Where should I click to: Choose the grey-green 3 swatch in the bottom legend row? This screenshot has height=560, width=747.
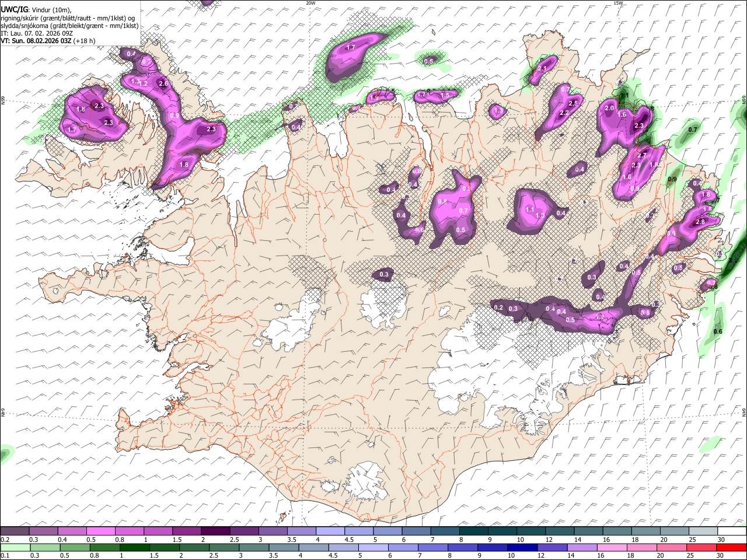(x=254, y=548)
